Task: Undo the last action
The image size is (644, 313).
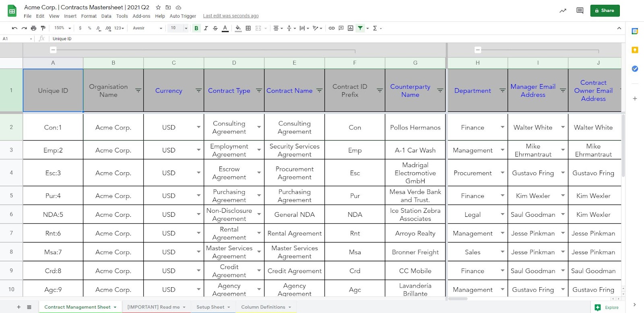Action: (14, 28)
